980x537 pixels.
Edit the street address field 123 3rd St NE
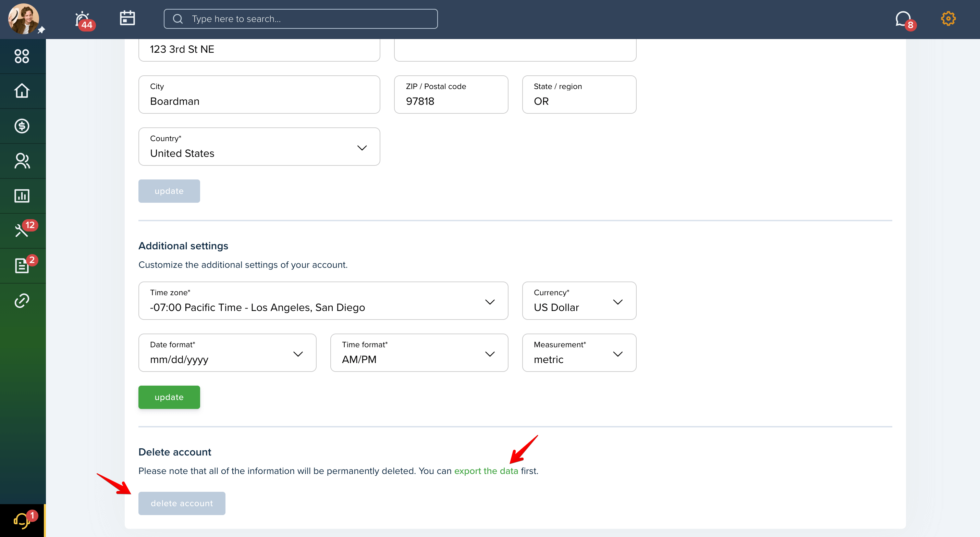click(259, 49)
